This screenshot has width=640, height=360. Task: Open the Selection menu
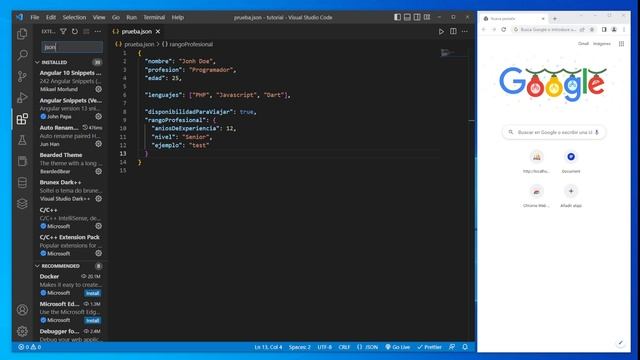[x=74, y=17]
